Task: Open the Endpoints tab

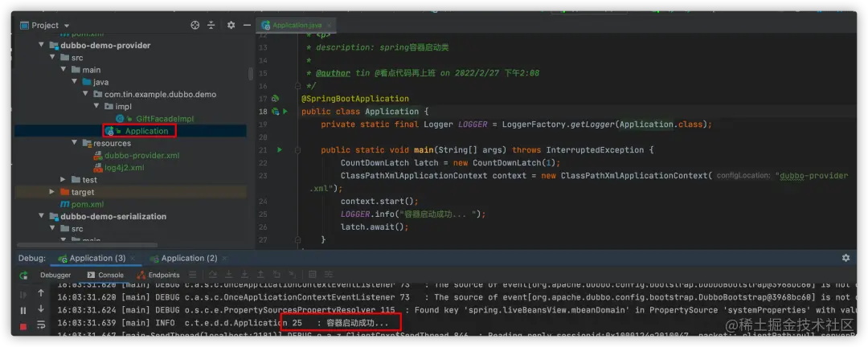Action: point(158,275)
